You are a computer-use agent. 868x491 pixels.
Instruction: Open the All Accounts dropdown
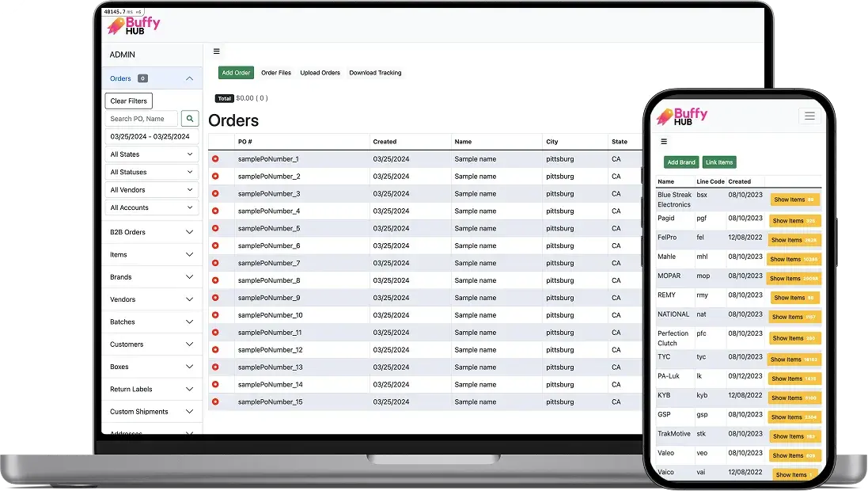(x=152, y=207)
